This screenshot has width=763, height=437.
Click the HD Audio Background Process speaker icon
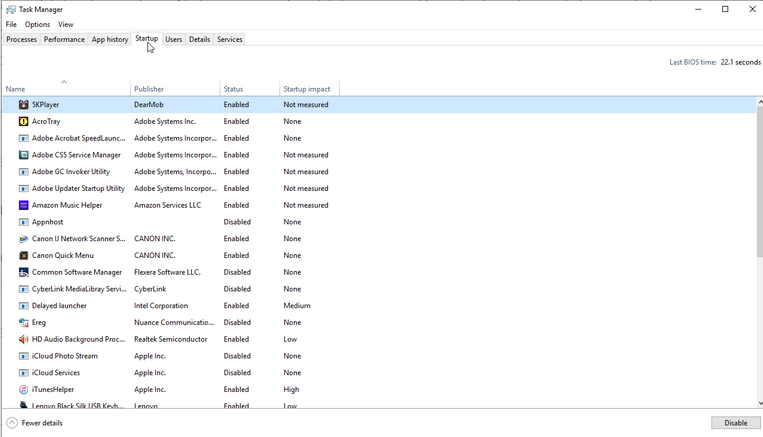[x=23, y=339]
